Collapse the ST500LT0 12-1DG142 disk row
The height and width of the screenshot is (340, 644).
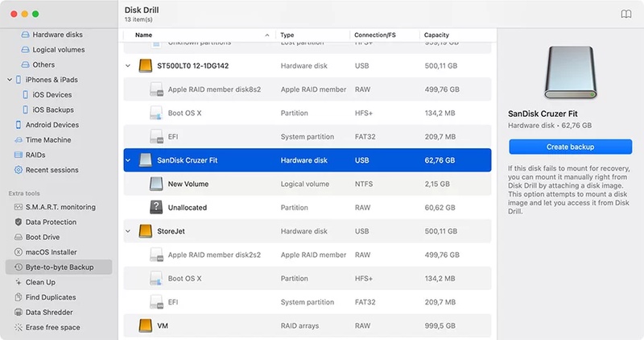[128, 66]
